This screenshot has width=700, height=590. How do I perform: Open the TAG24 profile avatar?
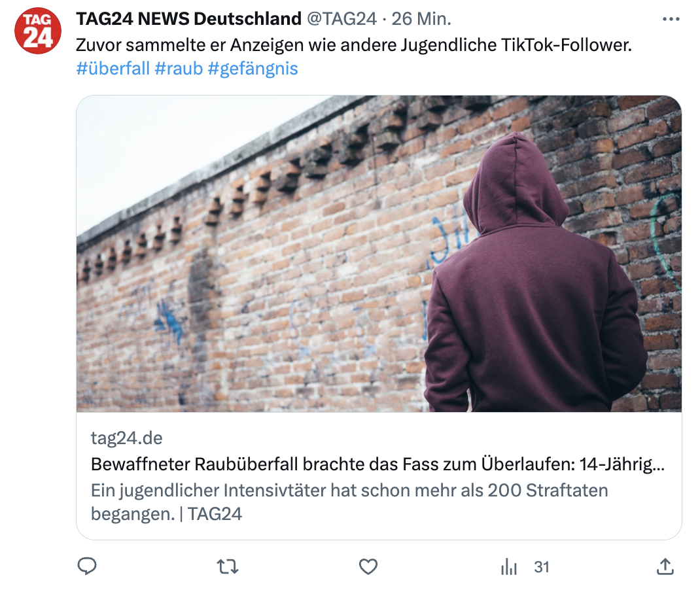tap(37, 31)
